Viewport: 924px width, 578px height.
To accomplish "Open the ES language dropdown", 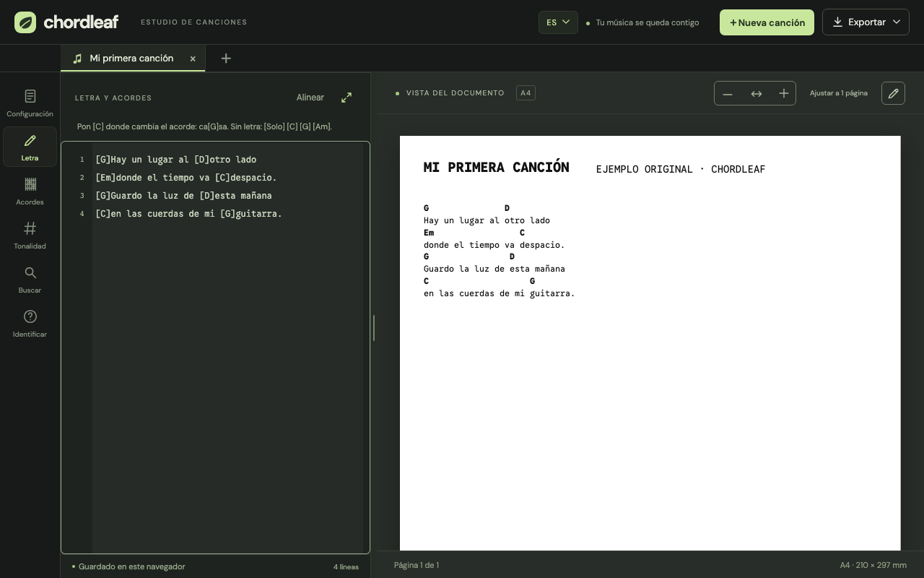I will (558, 22).
